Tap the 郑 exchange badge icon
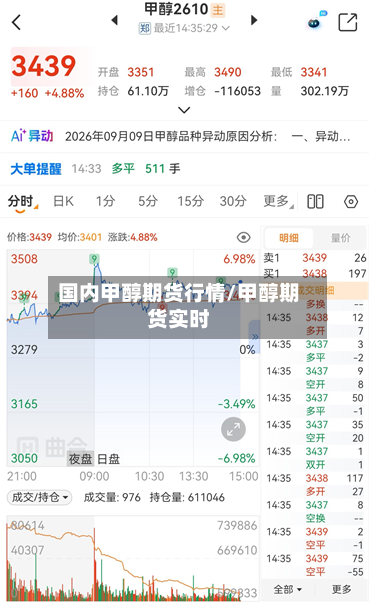This screenshot has width=377, height=615. coord(145,28)
